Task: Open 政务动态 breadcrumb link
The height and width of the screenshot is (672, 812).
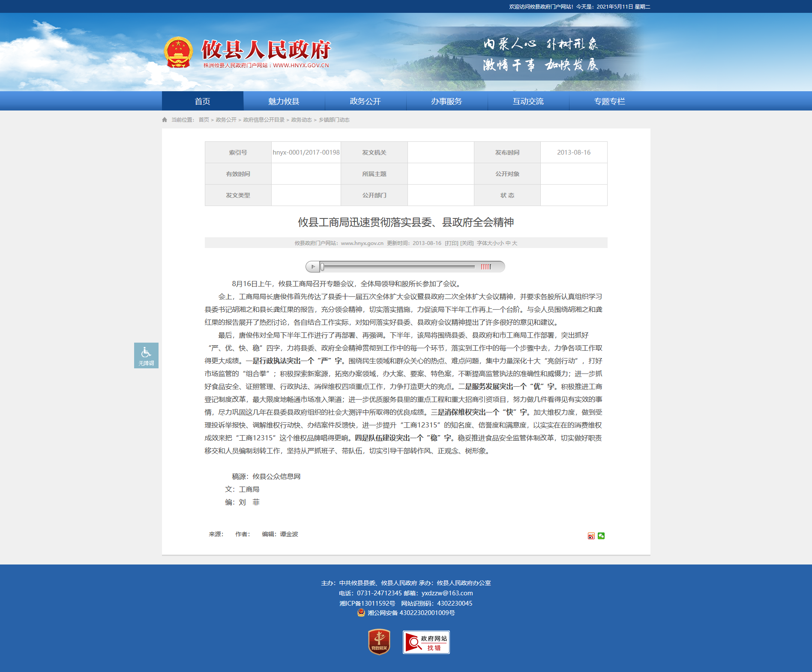Action: (x=301, y=120)
